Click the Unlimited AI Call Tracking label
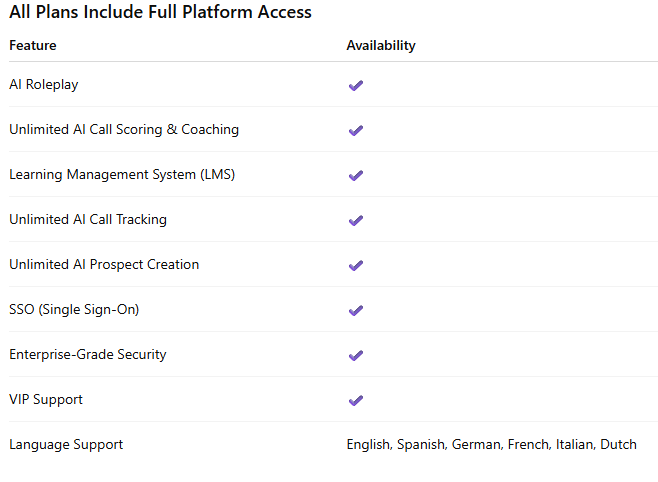The width and height of the screenshot is (658, 482). point(88,220)
